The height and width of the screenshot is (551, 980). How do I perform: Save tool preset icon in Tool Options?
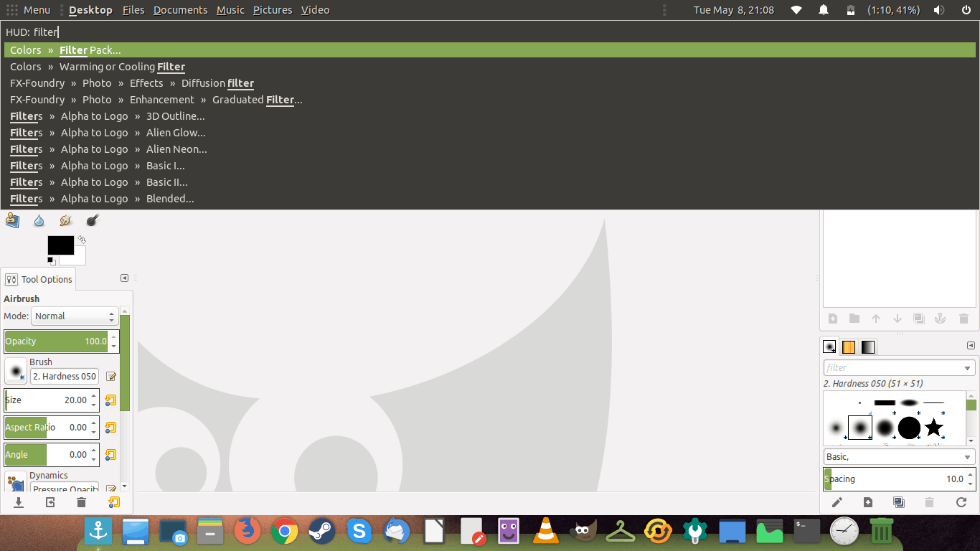click(x=19, y=502)
